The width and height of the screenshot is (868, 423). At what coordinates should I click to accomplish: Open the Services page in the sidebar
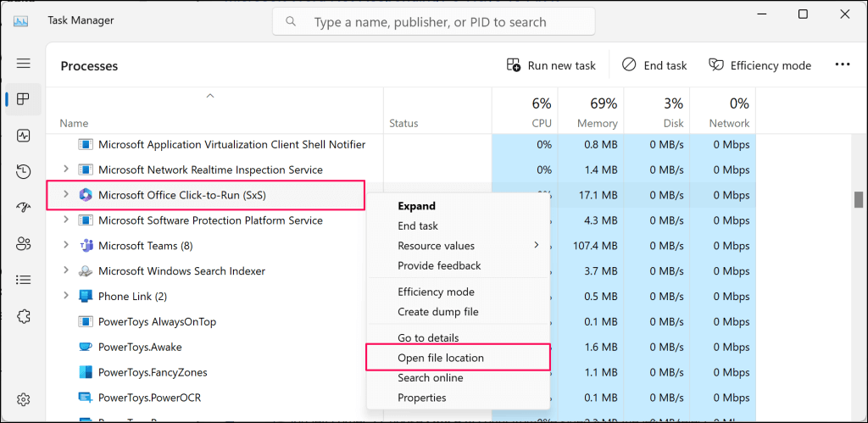tap(24, 316)
